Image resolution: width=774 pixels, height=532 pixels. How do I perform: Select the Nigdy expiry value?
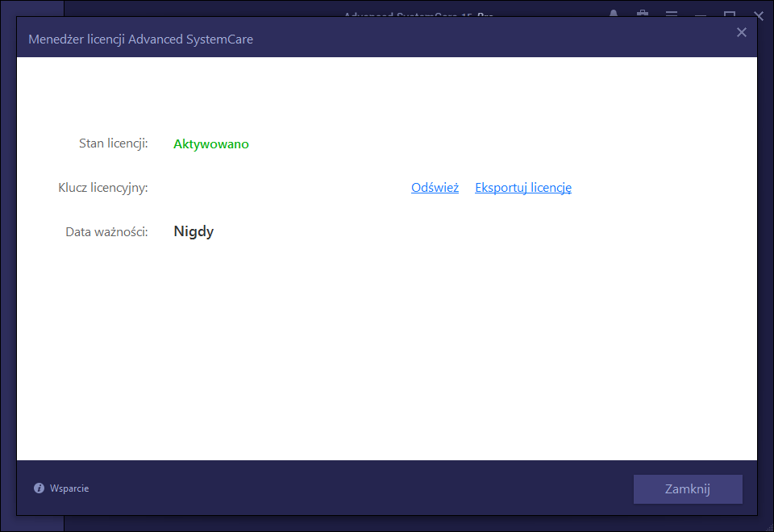[x=193, y=231]
